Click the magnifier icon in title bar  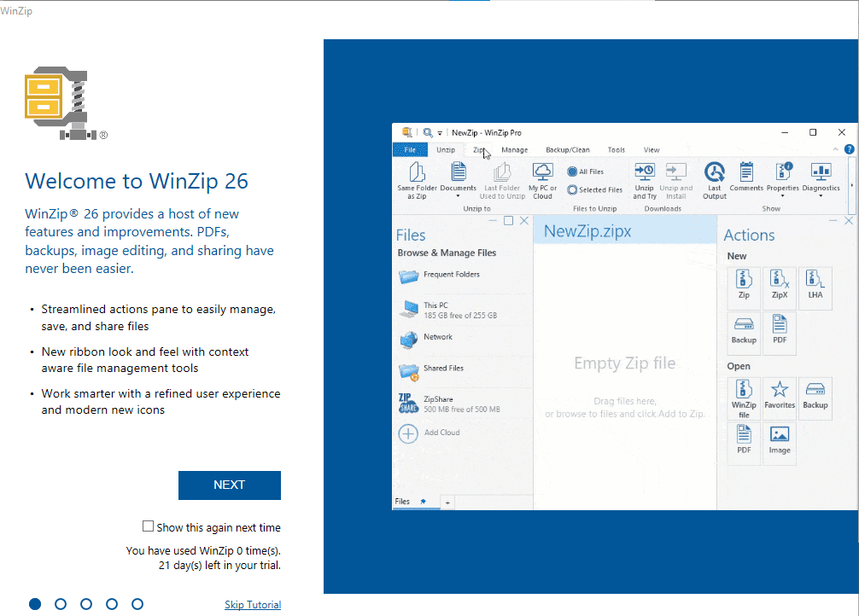pyautogui.click(x=428, y=132)
